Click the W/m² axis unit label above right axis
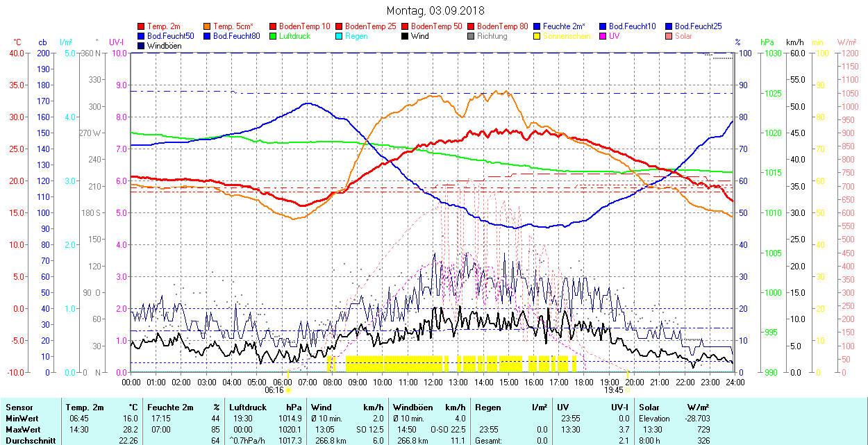 (846, 42)
